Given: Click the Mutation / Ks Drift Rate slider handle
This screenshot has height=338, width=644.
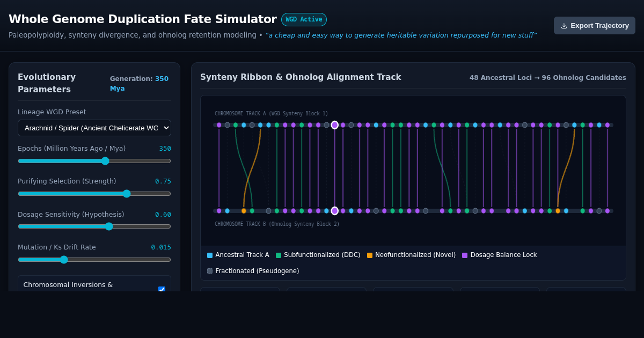Looking at the screenshot, I should click(x=64, y=260).
